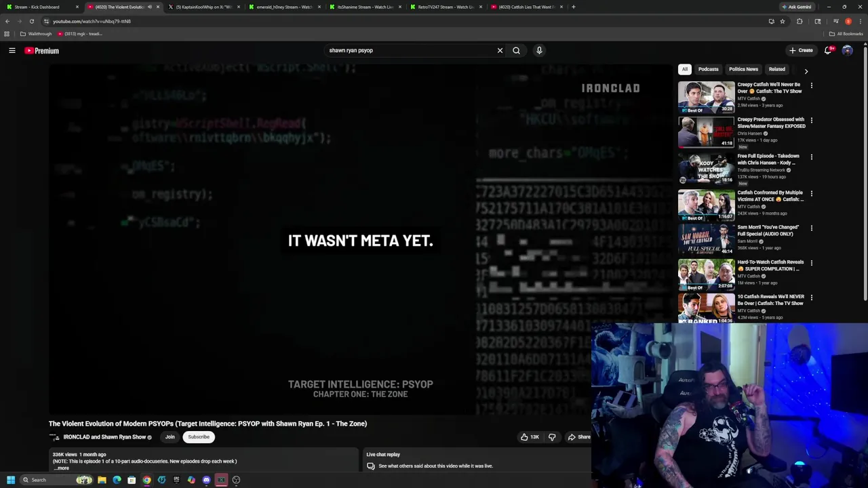Dislike the video with thumbs down
Screen dimensions: 868x488
coord(552,437)
